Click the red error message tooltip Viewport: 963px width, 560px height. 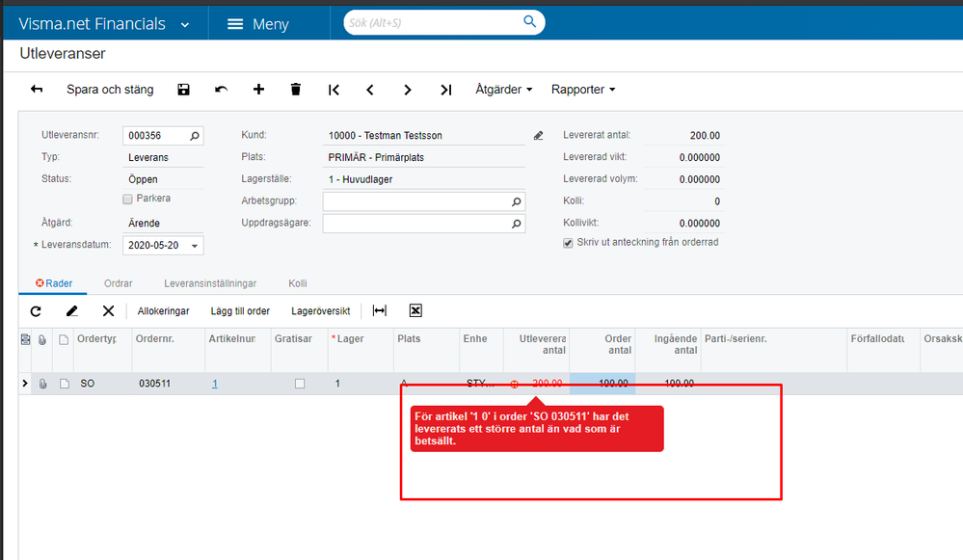[537, 429]
